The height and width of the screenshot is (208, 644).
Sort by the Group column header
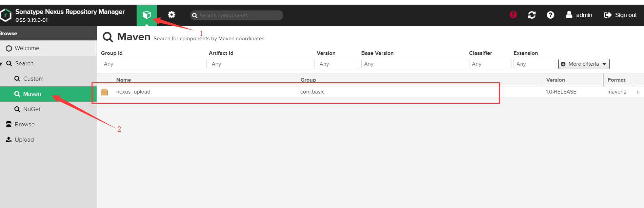click(x=419, y=80)
